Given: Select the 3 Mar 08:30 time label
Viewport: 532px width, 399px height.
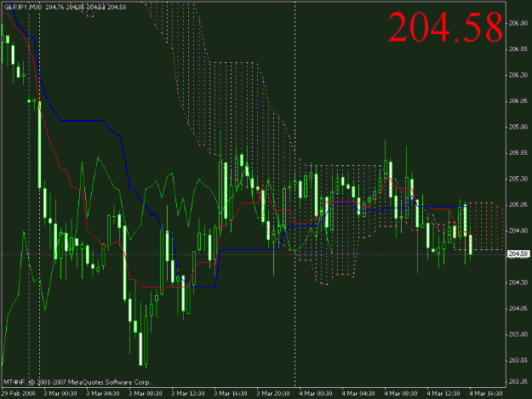Looking at the screenshot, I should tap(146, 394).
